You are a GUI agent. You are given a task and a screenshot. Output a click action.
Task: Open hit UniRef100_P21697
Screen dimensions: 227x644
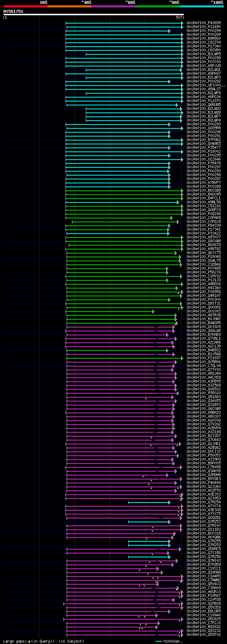(x=204, y=358)
